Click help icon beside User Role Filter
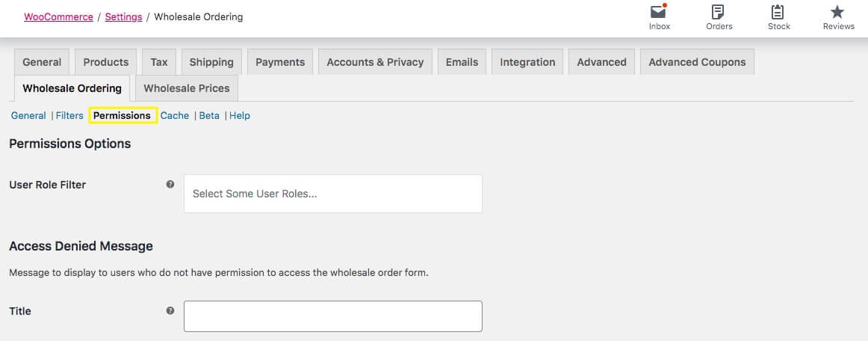 [170, 184]
